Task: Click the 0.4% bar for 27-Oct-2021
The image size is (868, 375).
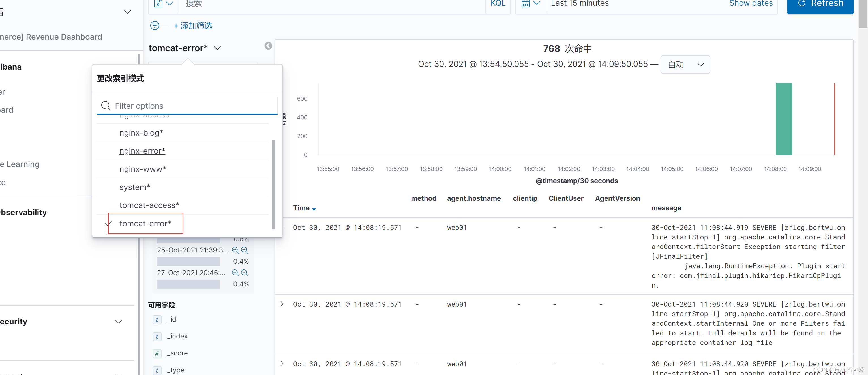Action: (x=188, y=284)
